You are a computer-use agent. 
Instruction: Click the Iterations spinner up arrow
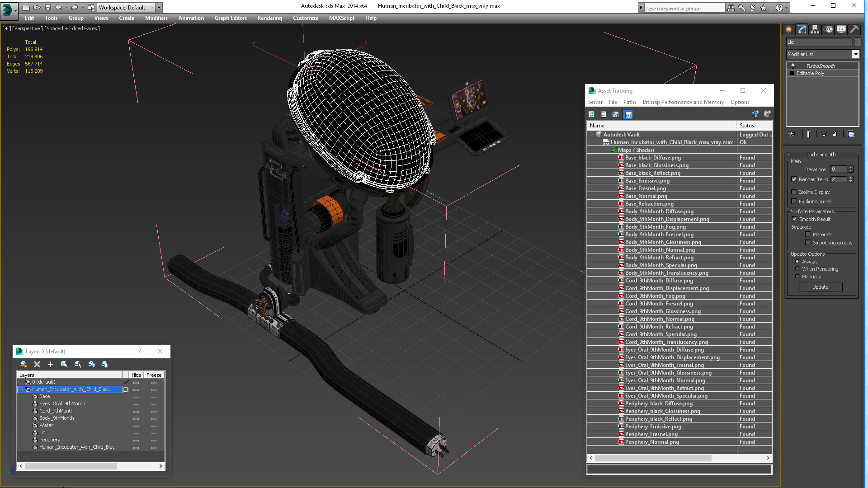tap(850, 168)
